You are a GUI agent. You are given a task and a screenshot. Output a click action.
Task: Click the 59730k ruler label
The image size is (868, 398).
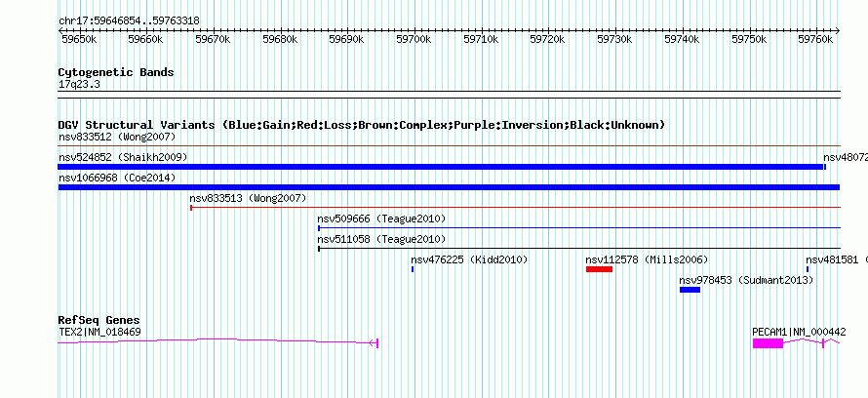tap(615, 39)
